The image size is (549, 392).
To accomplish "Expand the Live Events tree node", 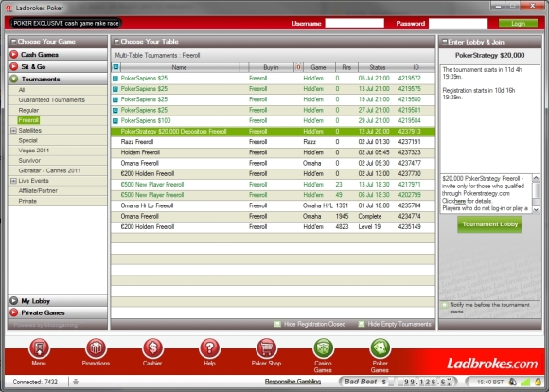I will pyautogui.click(x=13, y=181).
